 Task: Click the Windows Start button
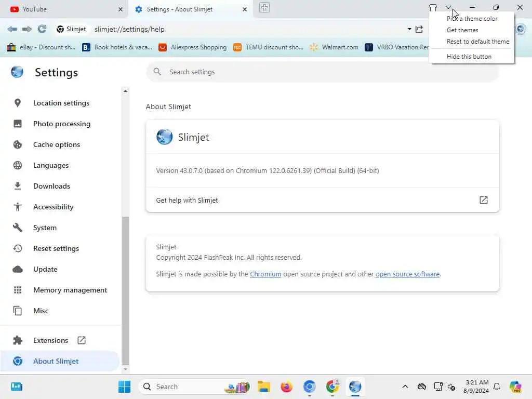125,387
